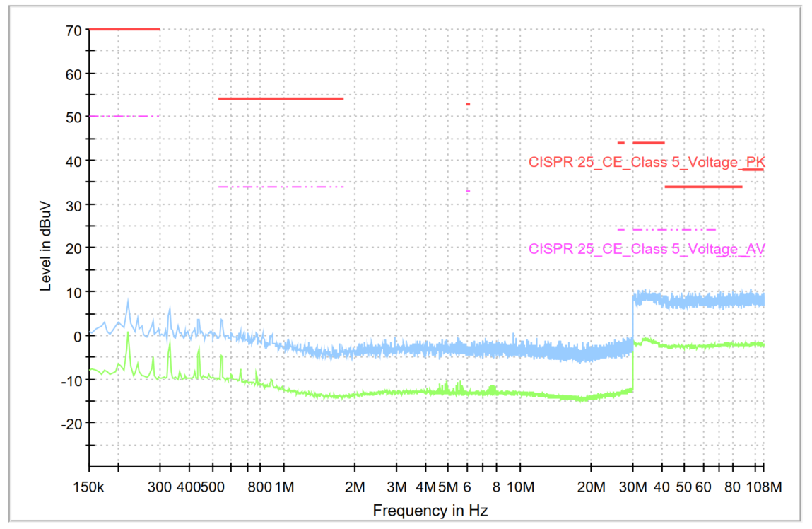Click the '0' y-axis tick label
The width and height of the screenshot is (812, 529).
78,336
